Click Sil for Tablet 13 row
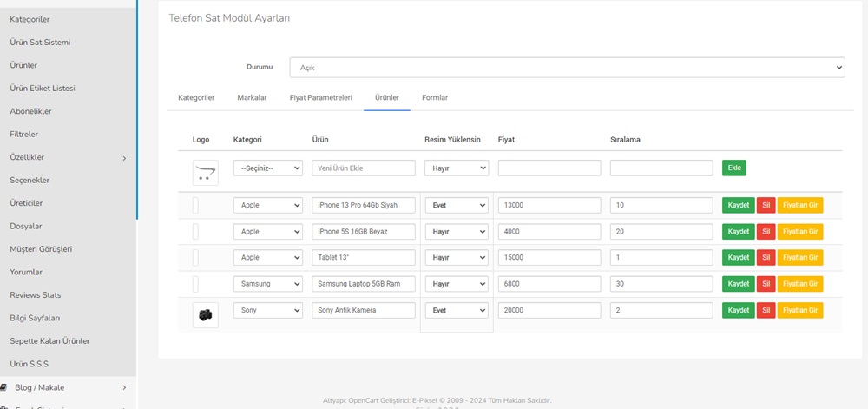This screenshot has height=409, width=868. click(x=766, y=257)
